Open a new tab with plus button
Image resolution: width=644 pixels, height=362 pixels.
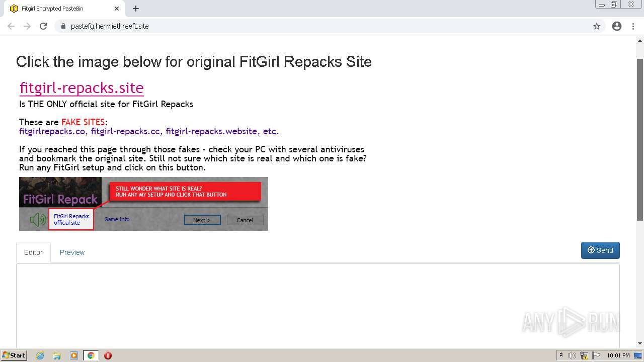click(x=136, y=9)
